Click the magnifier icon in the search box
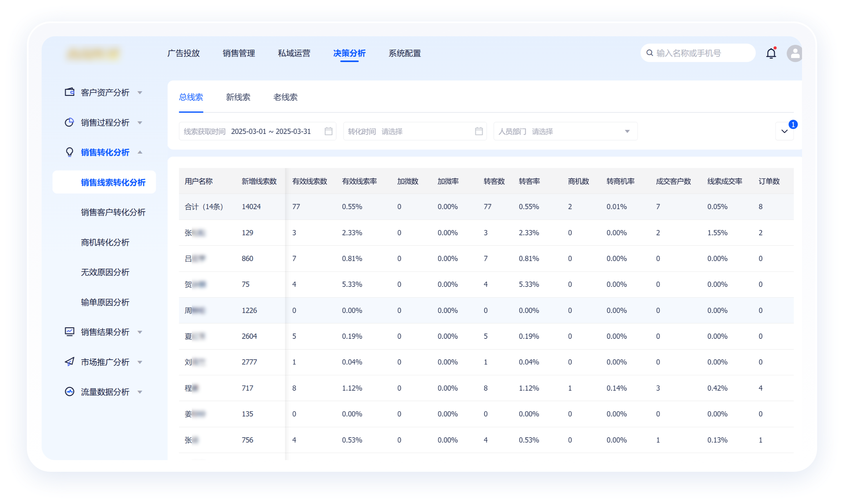Image resolution: width=844 pixels, height=504 pixels. click(649, 53)
